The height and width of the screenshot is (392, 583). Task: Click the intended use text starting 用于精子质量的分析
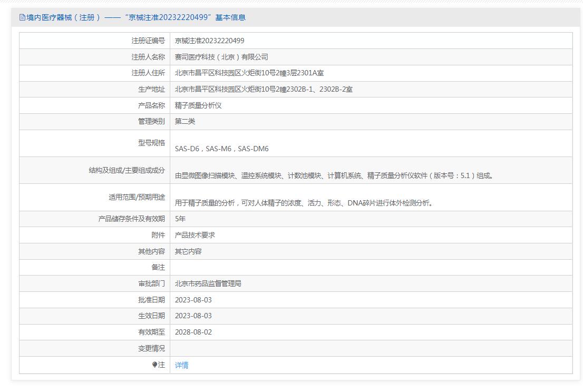coord(304,203)
